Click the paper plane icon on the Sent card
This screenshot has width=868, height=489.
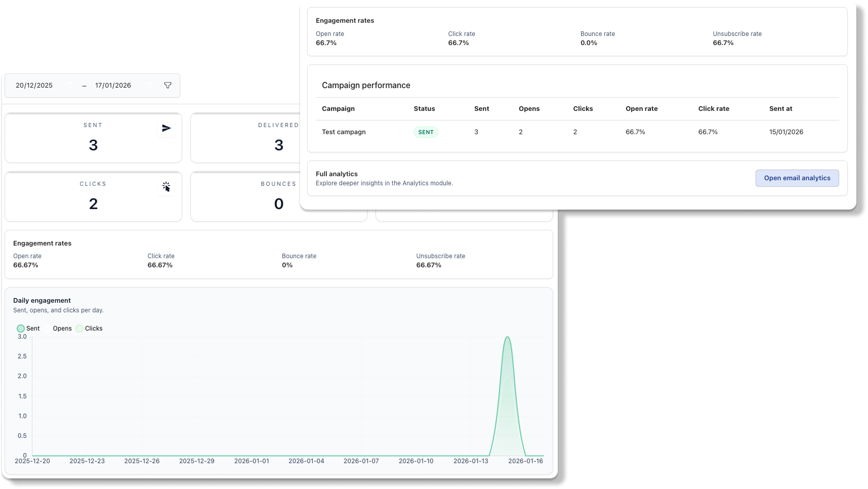coord(166,128)
